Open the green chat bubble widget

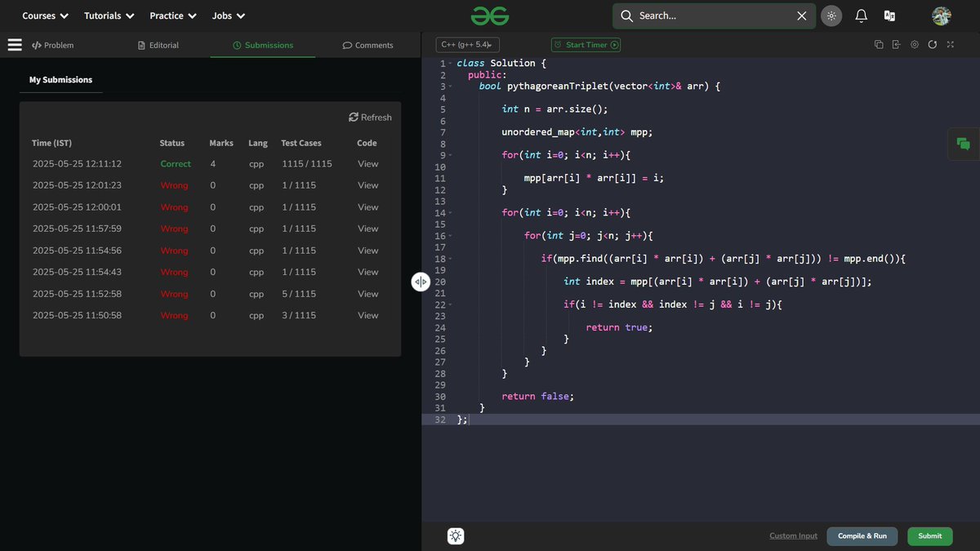[x=964, y=144]
